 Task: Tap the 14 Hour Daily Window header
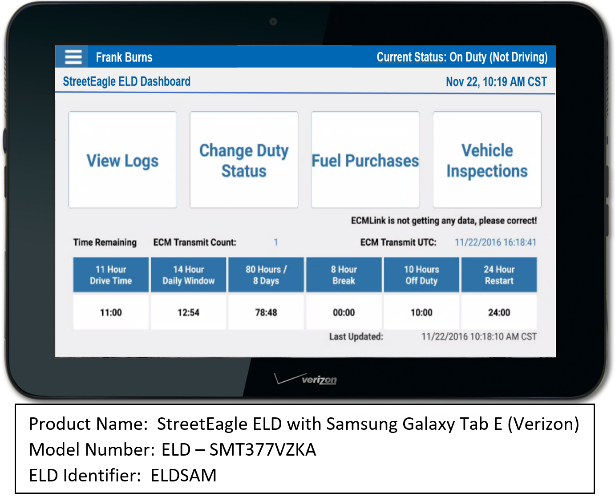pyautogui.click(x=188, y=275)
